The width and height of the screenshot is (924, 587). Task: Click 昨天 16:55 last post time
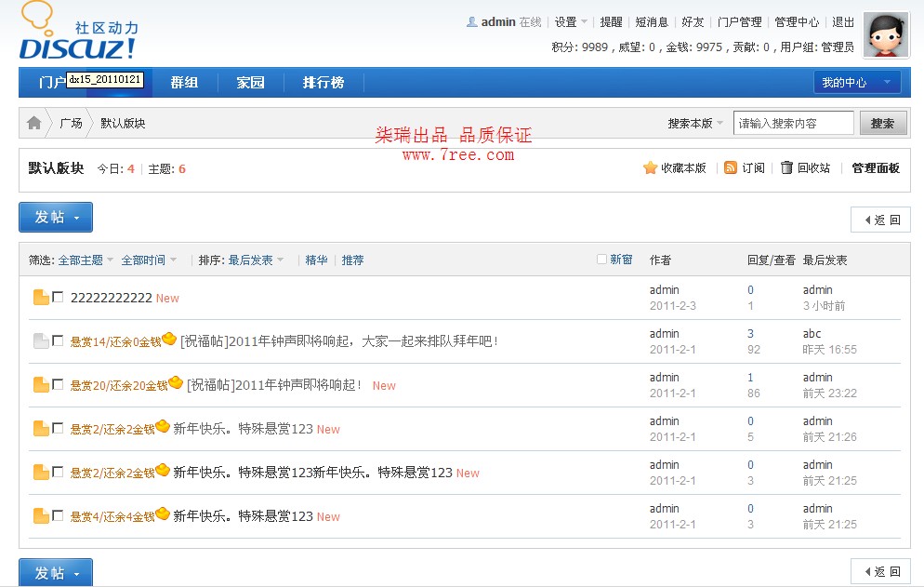click(x=830, y=350)
